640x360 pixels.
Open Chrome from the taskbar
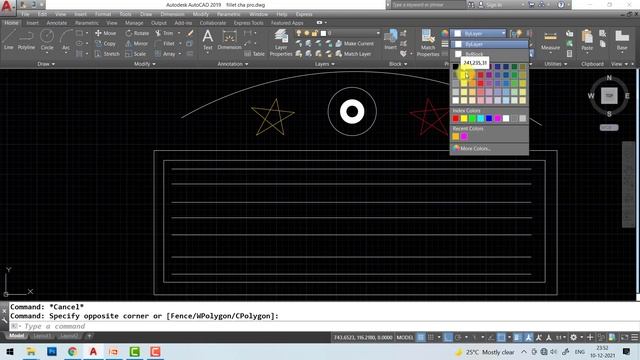tap(73, 351)
